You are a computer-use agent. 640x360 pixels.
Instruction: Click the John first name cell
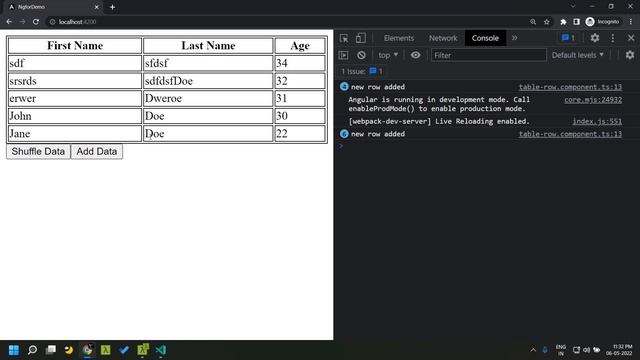[x=75, y=116]
